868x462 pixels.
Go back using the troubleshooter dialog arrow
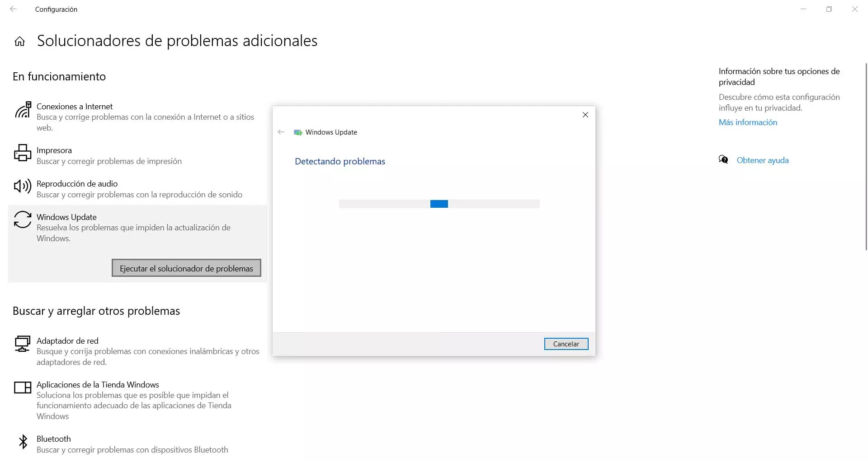tap(281, 132)
